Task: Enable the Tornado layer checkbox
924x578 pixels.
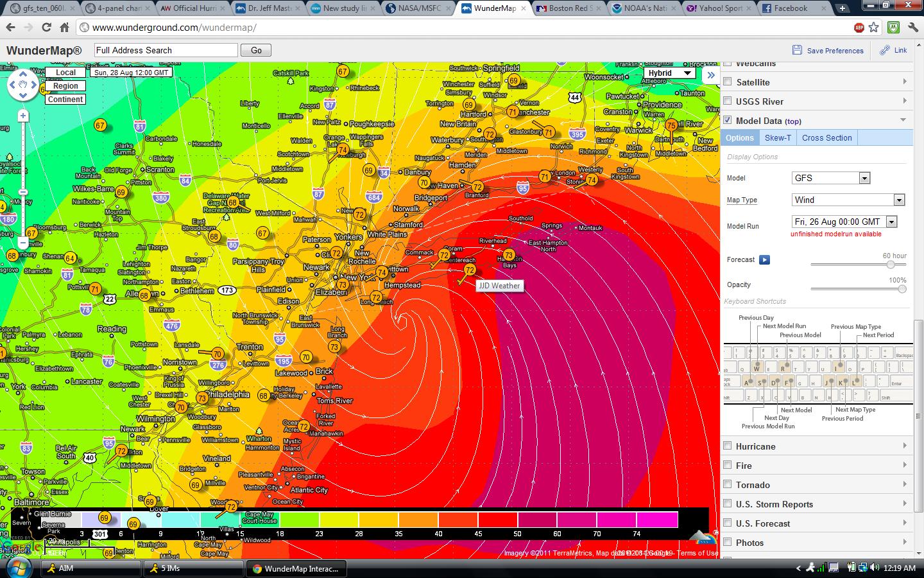Action: tap(728, 484)
